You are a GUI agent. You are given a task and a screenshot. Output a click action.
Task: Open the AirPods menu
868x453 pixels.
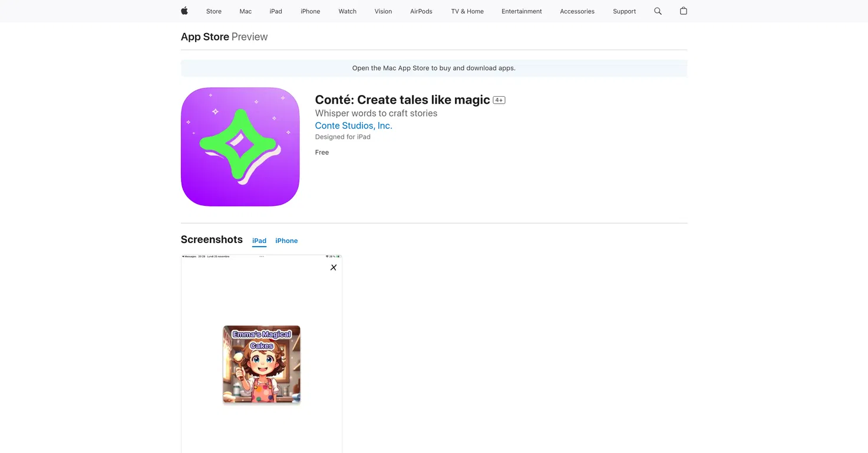point(421,11)
